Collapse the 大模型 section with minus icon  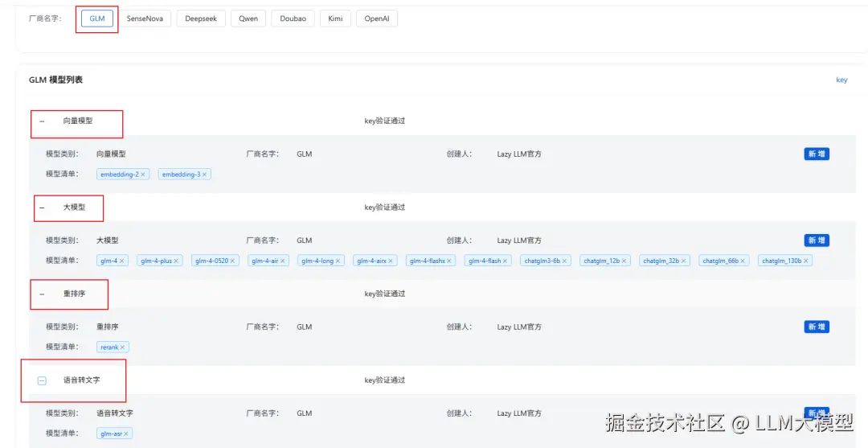click(x=42, y=208)
